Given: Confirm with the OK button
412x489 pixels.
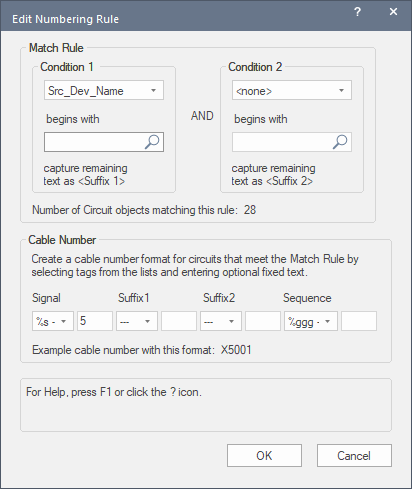Looking at the screenshot, I should coord(264,455).
